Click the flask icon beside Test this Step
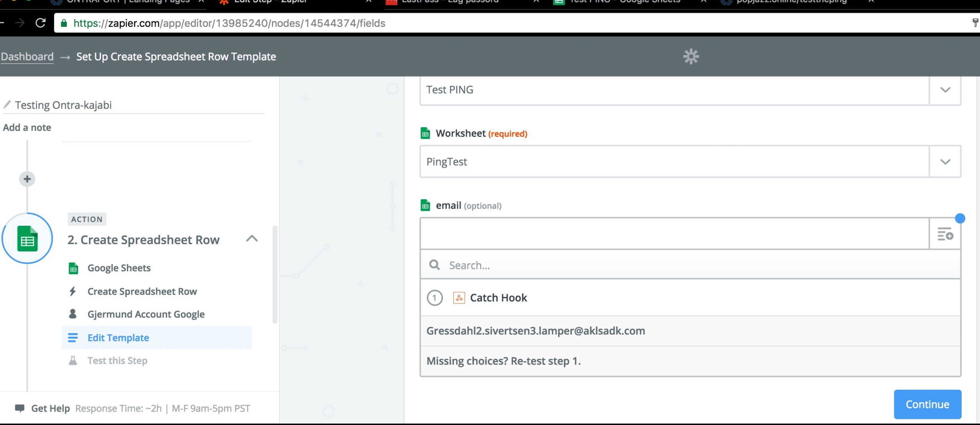 click(73, 360)
